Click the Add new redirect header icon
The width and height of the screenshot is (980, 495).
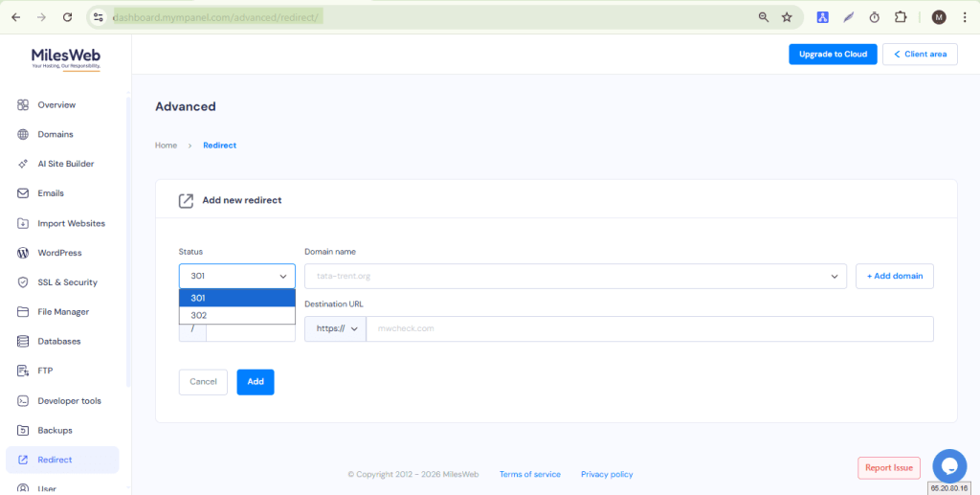click(x=186, y=201)
